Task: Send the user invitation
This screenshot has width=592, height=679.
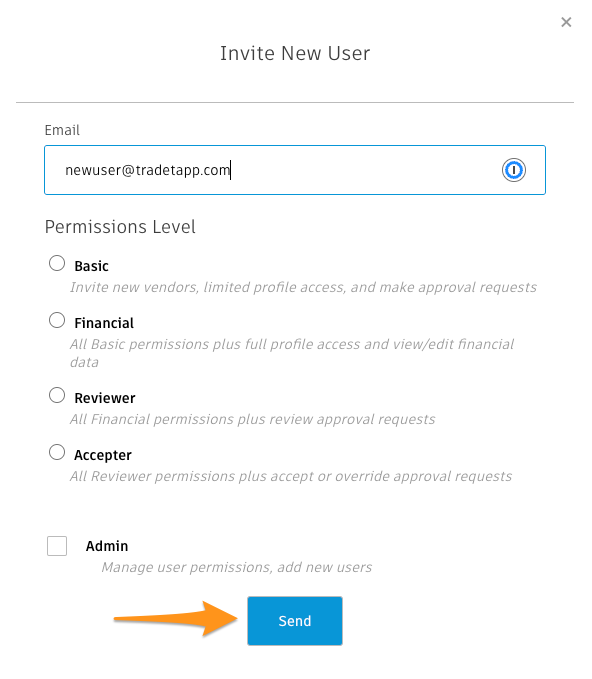Action: pos(295,621)
